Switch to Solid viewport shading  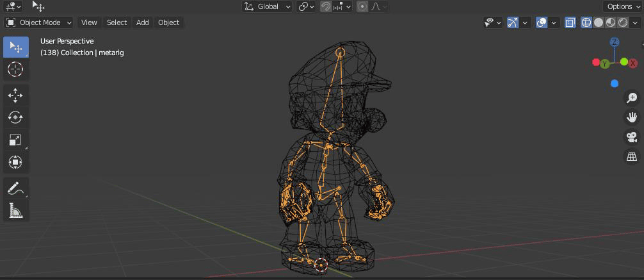(599, 22)
